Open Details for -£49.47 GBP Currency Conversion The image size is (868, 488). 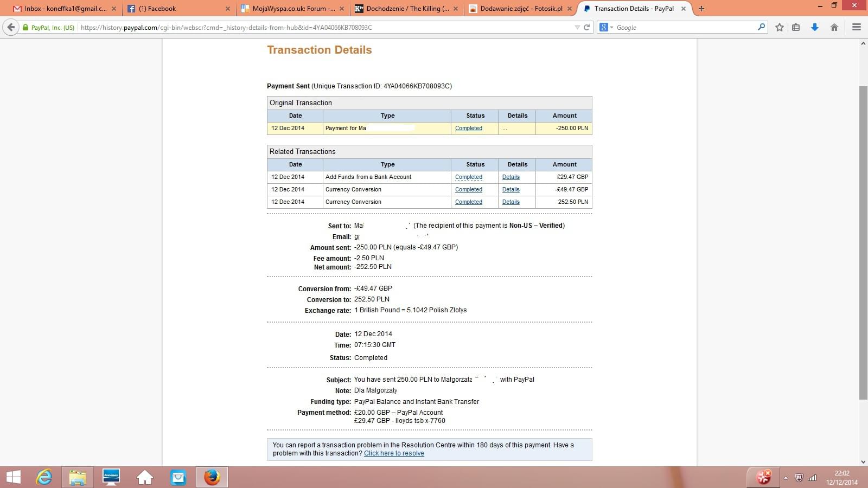511,190
